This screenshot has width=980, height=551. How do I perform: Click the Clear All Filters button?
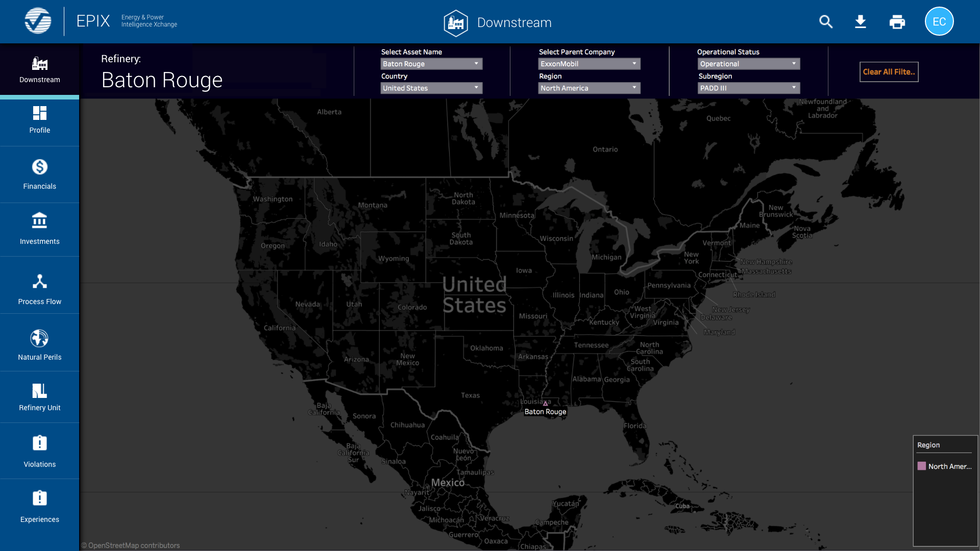tap(889, 72)
